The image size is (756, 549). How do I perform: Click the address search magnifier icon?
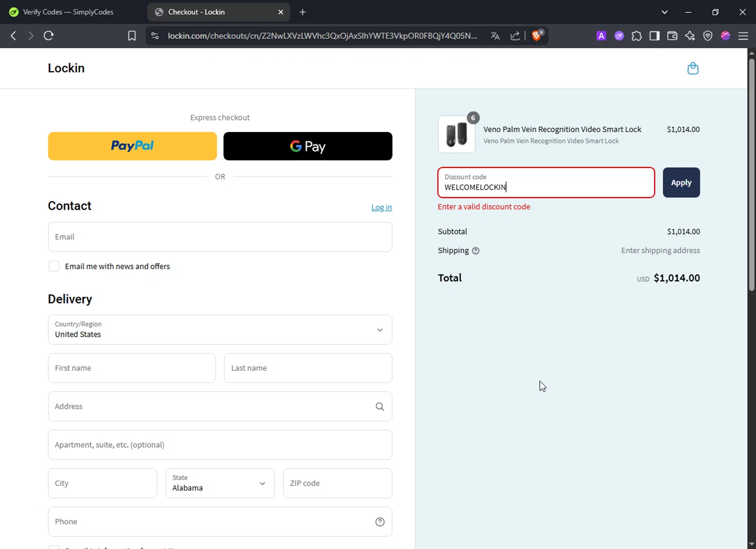point(380,406)
